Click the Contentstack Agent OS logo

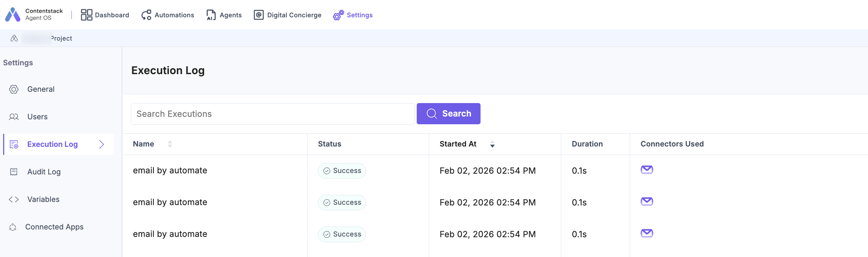13,15
